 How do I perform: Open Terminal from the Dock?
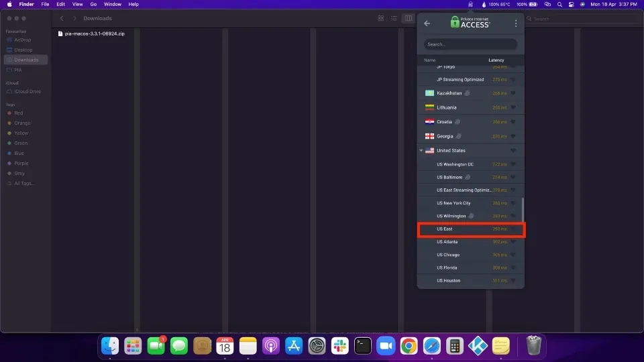pos(363,346)
